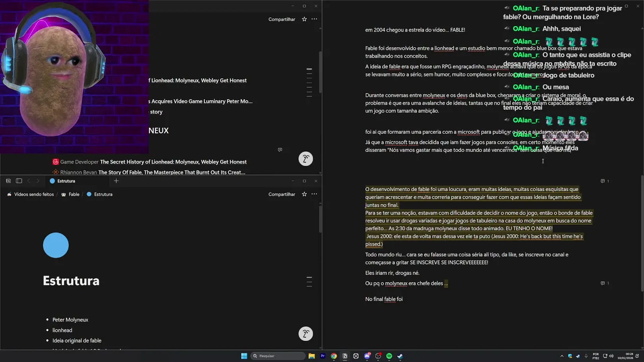The image size is (644, 362).
Task: Click scrollbar in right document window
Action: tap(641, 232)
